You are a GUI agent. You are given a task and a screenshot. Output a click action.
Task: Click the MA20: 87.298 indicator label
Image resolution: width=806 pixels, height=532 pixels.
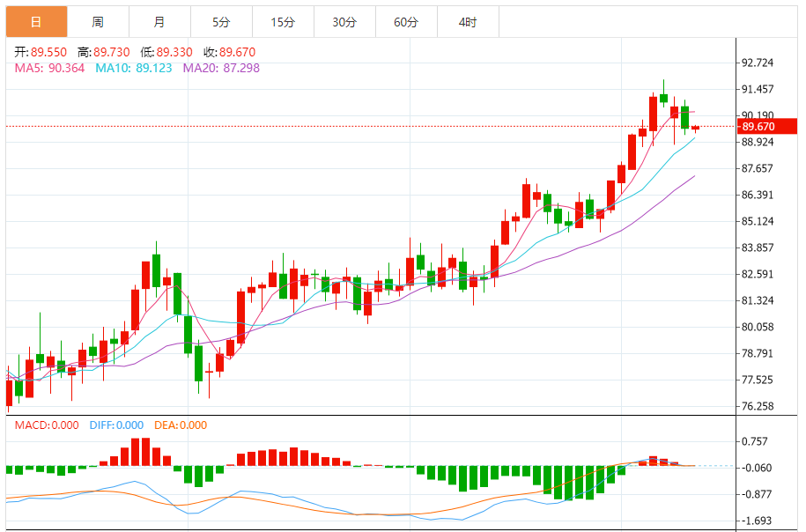[222, 68]
